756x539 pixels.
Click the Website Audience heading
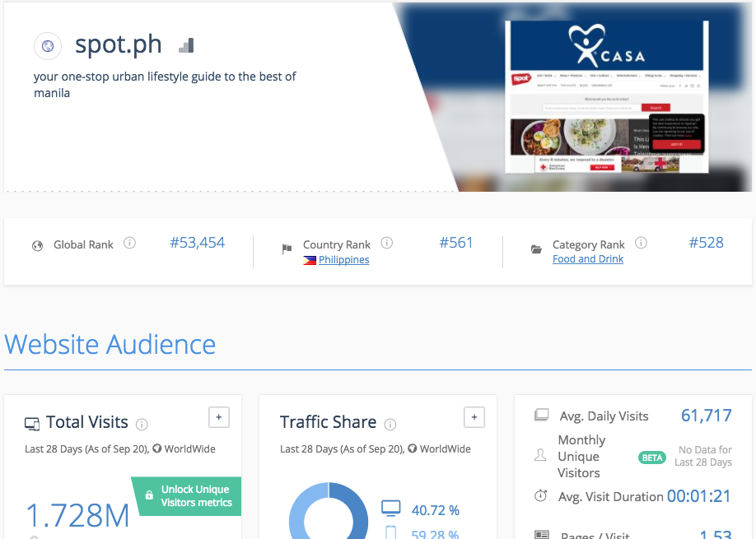coord(110,345)
